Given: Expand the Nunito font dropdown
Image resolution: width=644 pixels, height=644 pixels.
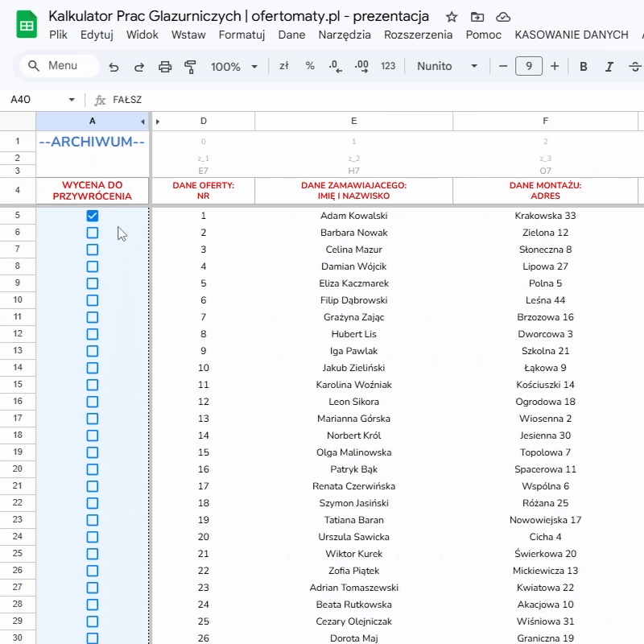Looking at the screenshot, I should point(447,67).
